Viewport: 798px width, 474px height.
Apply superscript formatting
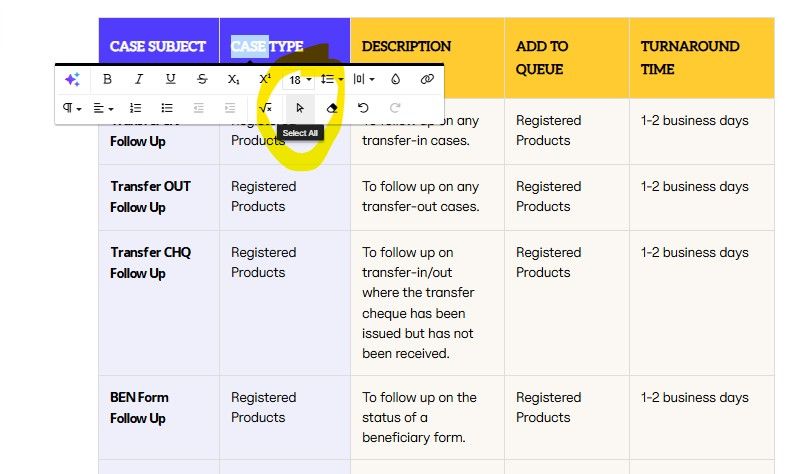pos(265,79)
